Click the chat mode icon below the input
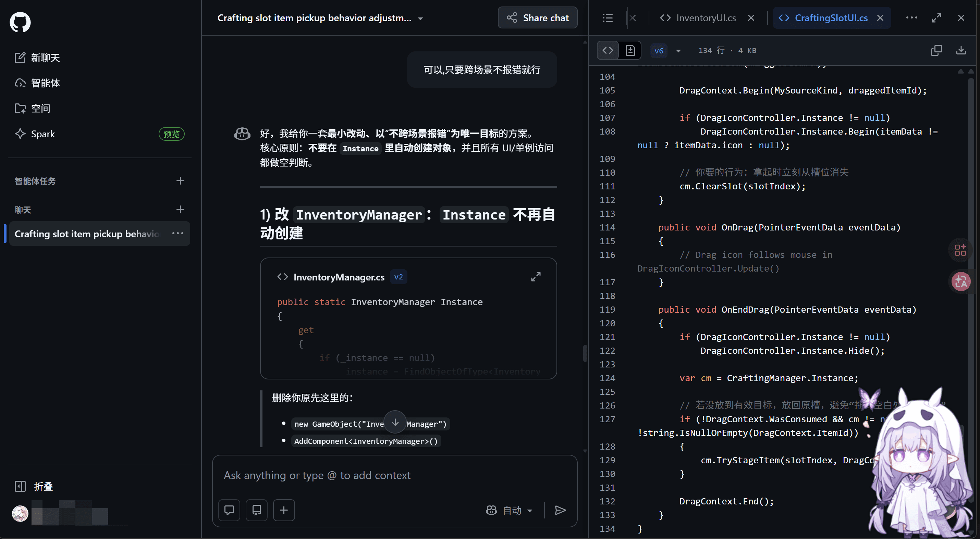980x539 pixels. click(229, 510)
